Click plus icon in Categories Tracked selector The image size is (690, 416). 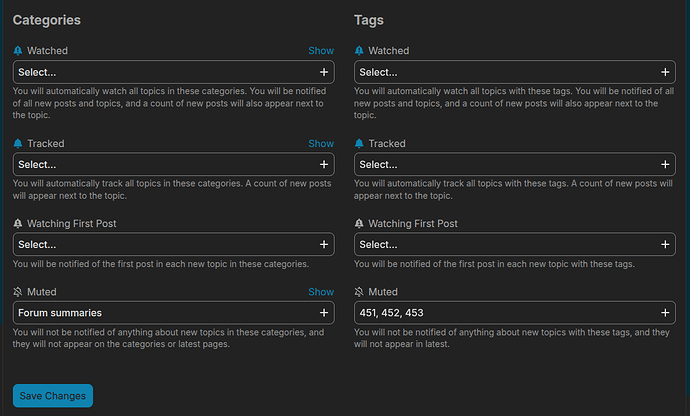(324, 165)
